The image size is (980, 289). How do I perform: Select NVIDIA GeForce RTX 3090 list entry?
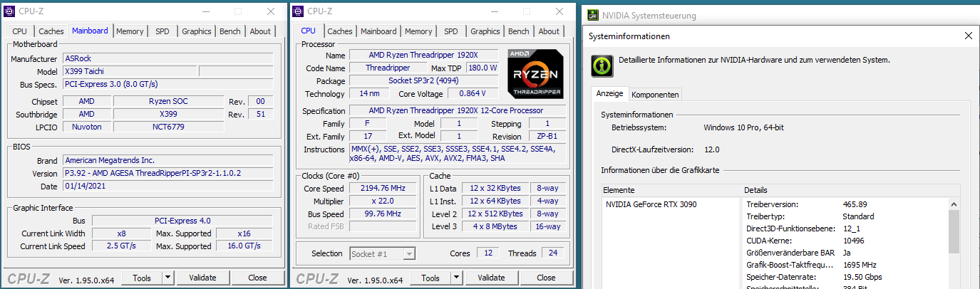click(651, 204)
